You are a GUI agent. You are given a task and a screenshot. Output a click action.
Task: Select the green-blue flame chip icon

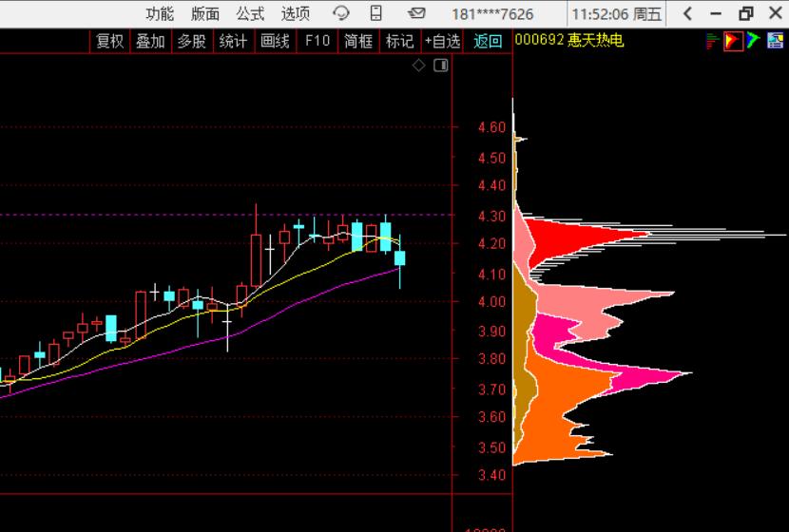coord(753,40)
